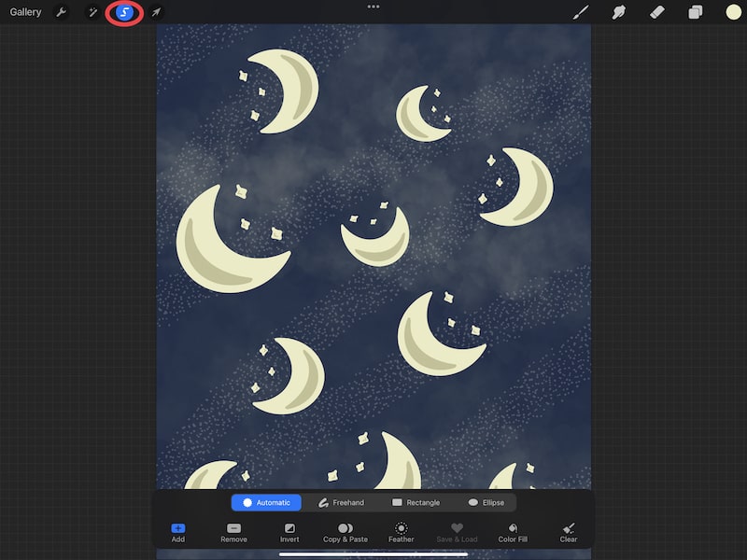747x560 pixels.
Task: Tap Remove to subtract from selection
Action: (x=233, y=532)
